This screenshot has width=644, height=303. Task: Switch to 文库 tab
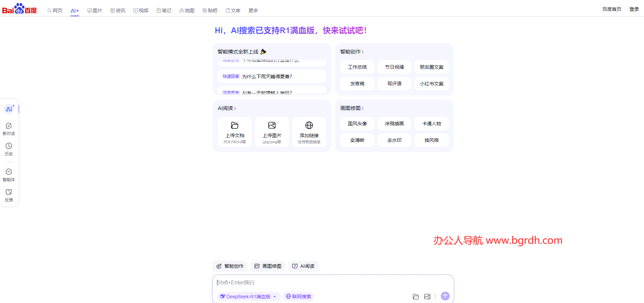(233, 10)
